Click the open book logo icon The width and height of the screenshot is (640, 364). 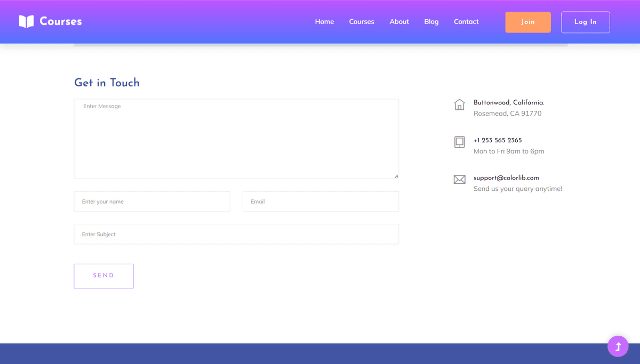(x=26, y=21)
